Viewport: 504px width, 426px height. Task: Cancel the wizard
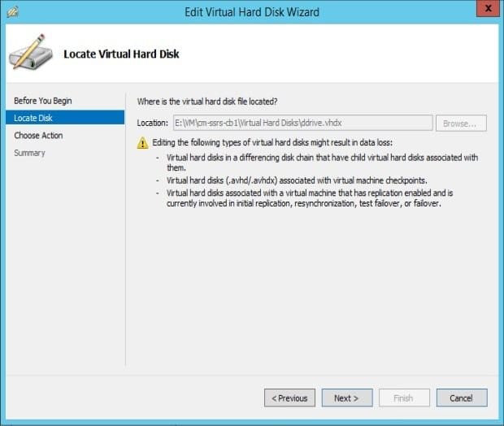pyautogui.click(x=462, y=398)
